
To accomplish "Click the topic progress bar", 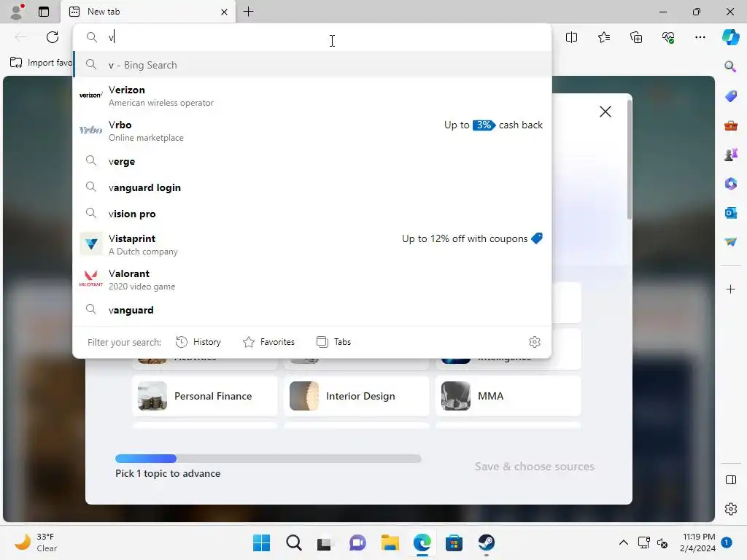I will 268,459.
